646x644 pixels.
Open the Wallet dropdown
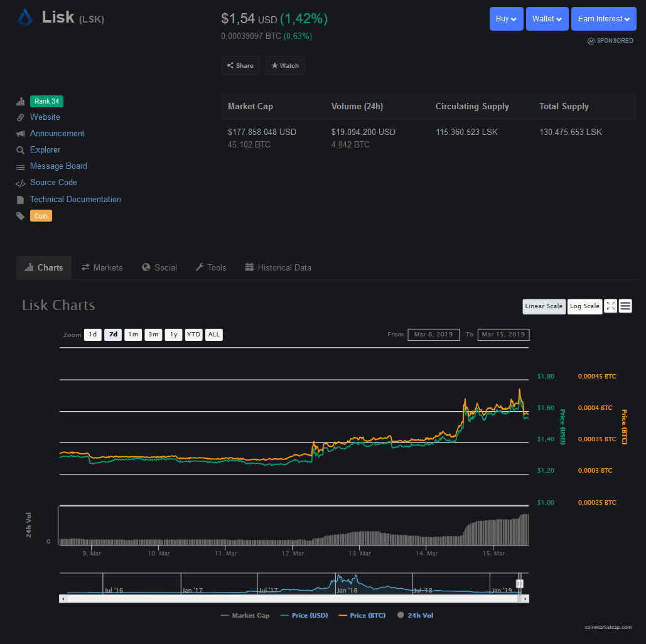547,19
